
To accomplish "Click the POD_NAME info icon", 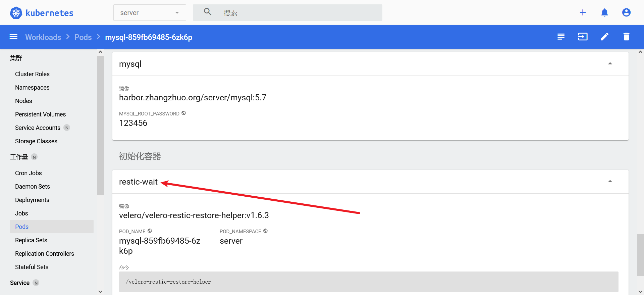I will click(x=150, y=231).
